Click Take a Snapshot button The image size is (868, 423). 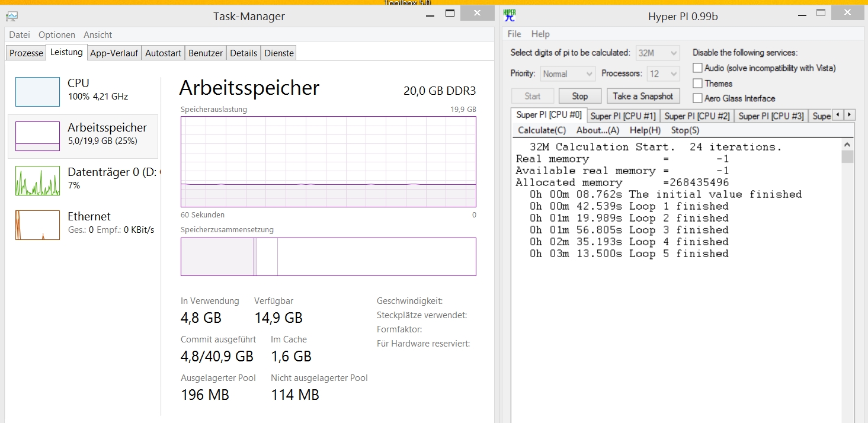643,96
